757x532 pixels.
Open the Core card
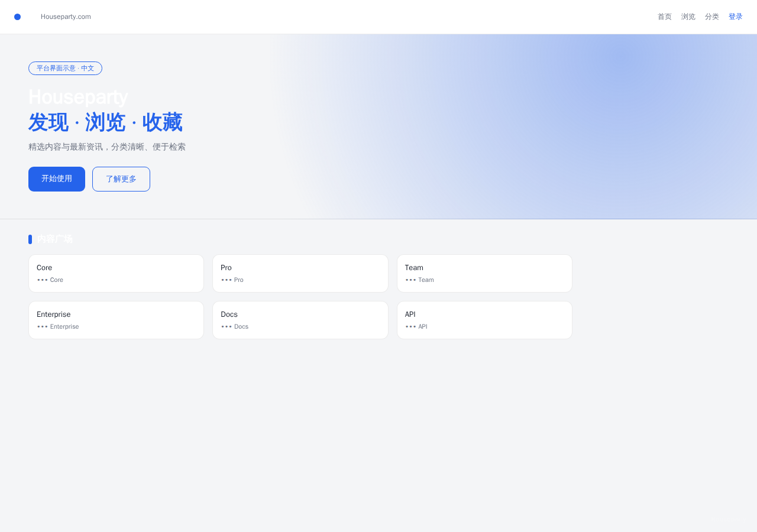click(x=116, y=273)
